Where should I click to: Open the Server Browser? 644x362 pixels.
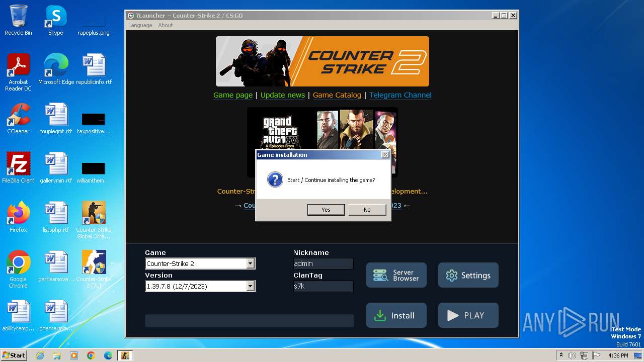396,275
